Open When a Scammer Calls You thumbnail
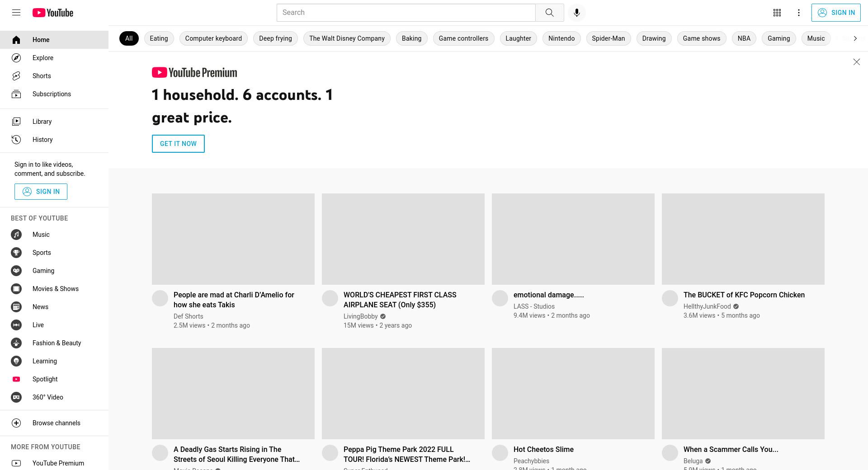868x470 pixels. click(x=743, y=394)
